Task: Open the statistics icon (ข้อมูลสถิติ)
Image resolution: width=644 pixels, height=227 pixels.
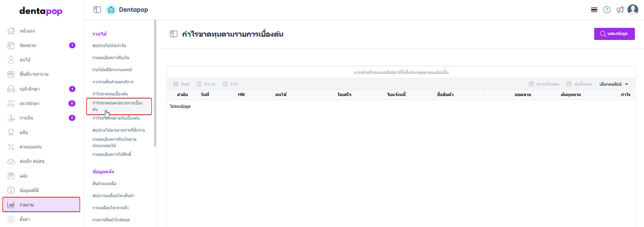Action: coord(11,190)
